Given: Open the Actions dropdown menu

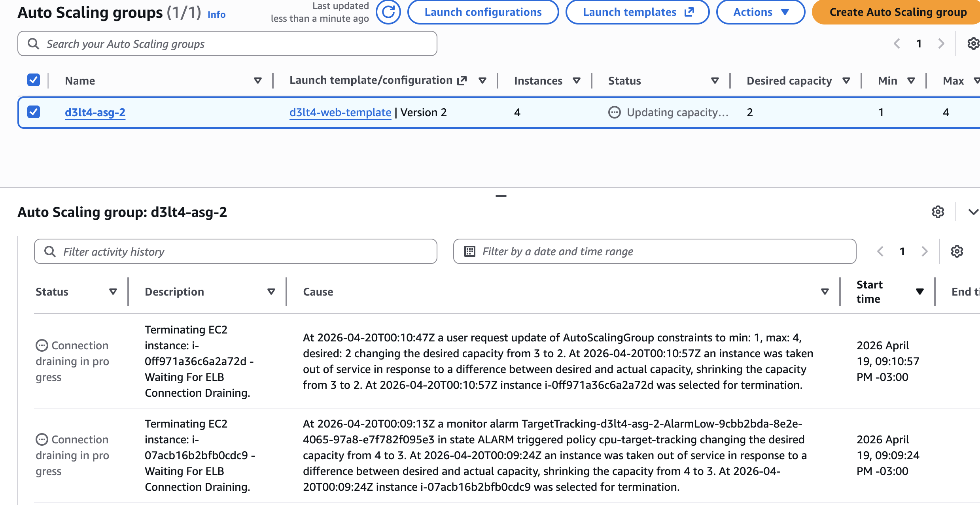Looking at the screenshot, I should (761, 12).
